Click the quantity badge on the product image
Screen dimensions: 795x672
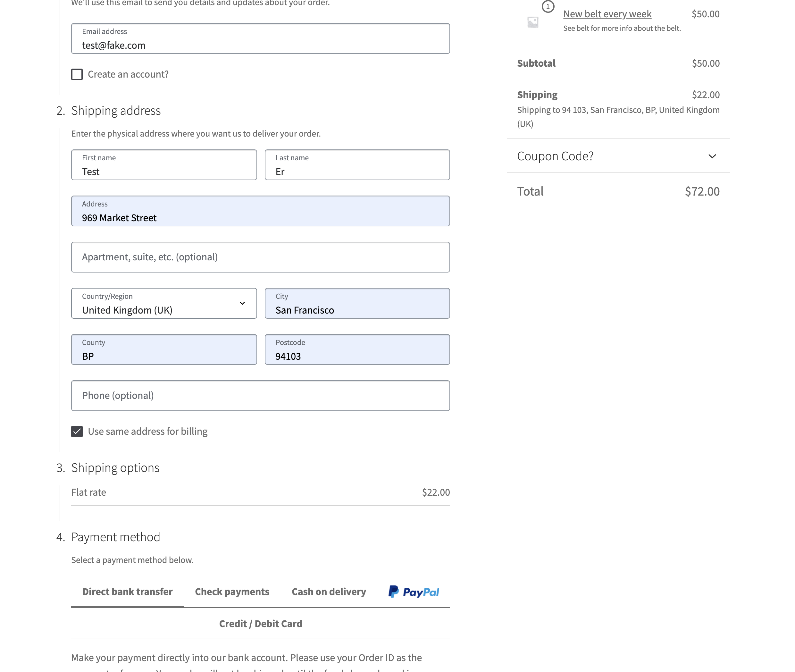(x=548, y=6)
